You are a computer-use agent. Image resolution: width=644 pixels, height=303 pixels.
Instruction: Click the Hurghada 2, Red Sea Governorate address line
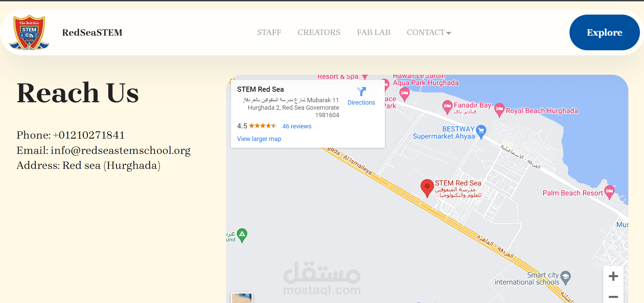click(x=293, y=108)
